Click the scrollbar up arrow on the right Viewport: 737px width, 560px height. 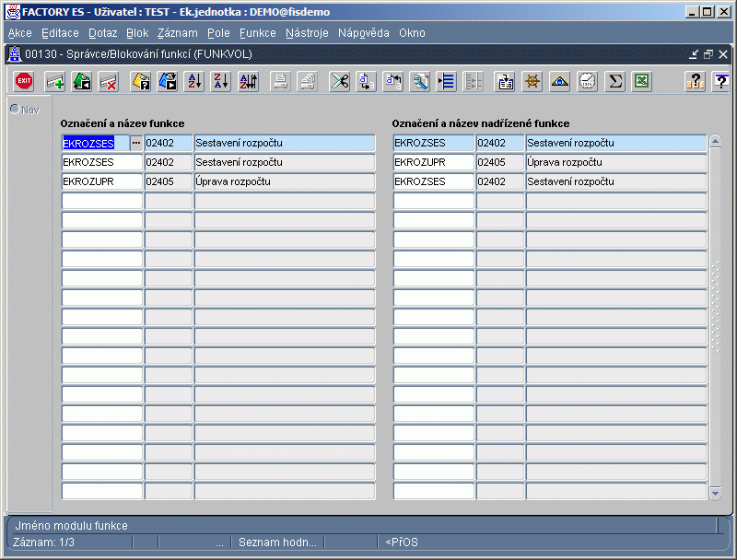[716, 141]
